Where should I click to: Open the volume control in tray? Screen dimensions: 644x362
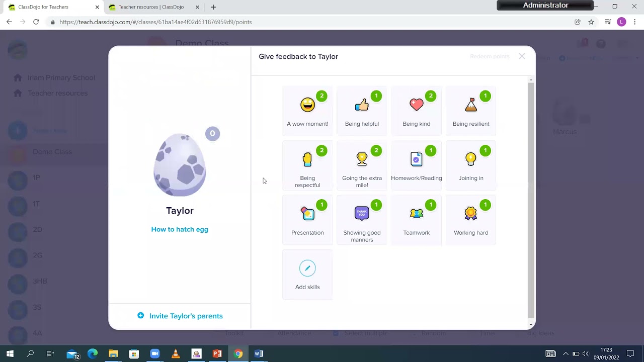(585, 353)
